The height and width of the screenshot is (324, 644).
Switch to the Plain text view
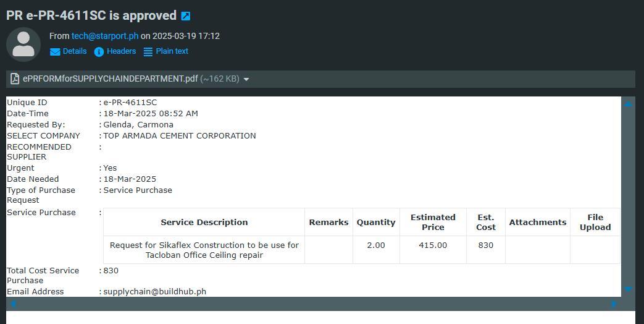point(172,51)
